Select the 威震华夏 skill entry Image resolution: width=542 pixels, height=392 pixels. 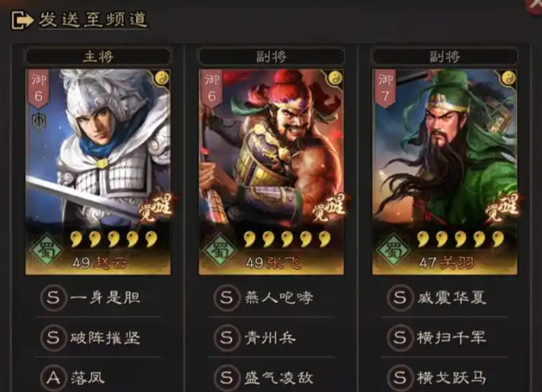click(x=445, y=297)
